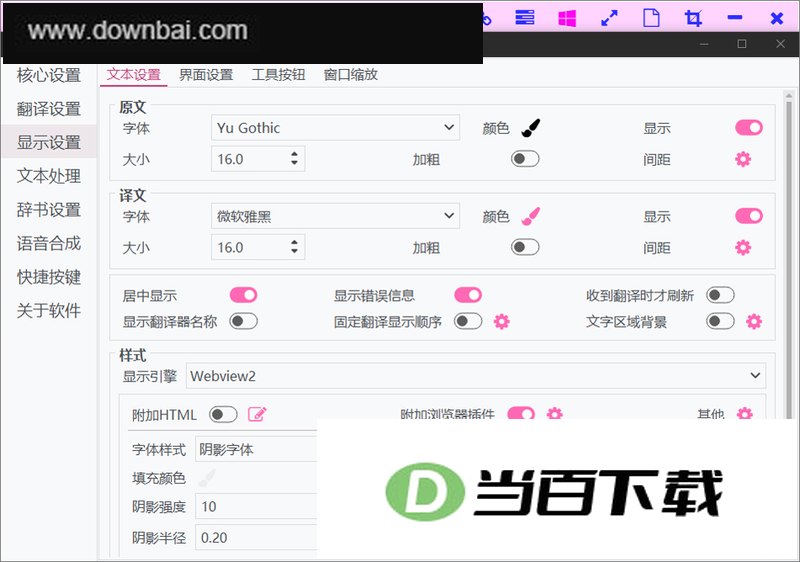Image resolution: width=800 pixels, height=562 pixels.
Task: Toggle 固定翻译显示顺序 switch
Action: point(468,321)
